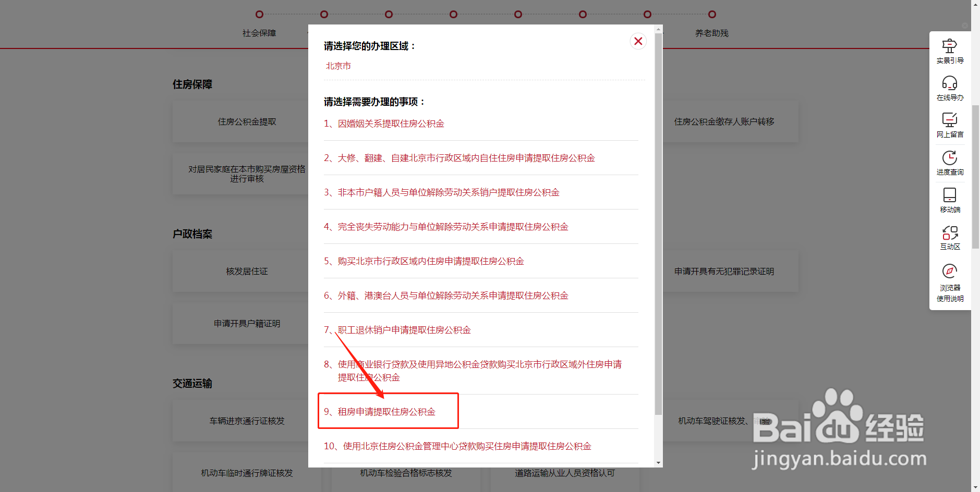Open the 实景引导 sidebar icon
The height and width of the screenshot is (492, 980).
tap(950, 51)
